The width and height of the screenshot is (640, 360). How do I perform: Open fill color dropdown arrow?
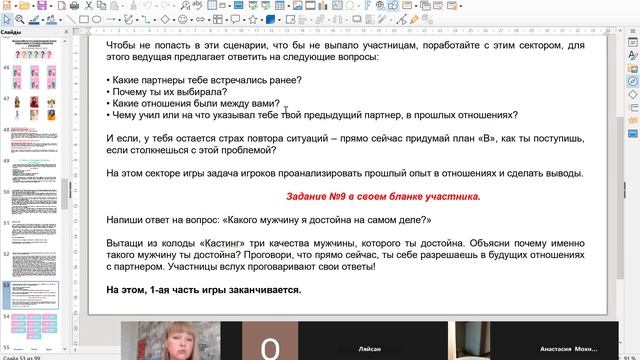(60, 20)
